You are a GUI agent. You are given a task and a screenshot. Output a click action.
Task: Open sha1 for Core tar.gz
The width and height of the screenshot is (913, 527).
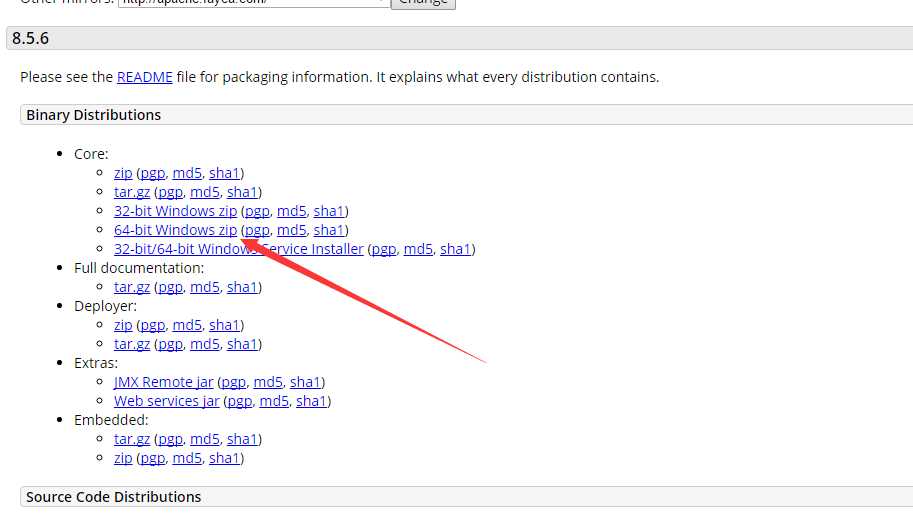(x=242, y=192)
